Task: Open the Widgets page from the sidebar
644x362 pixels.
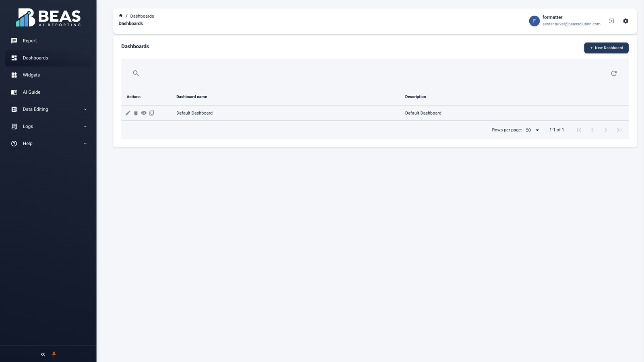Action: 48,75
